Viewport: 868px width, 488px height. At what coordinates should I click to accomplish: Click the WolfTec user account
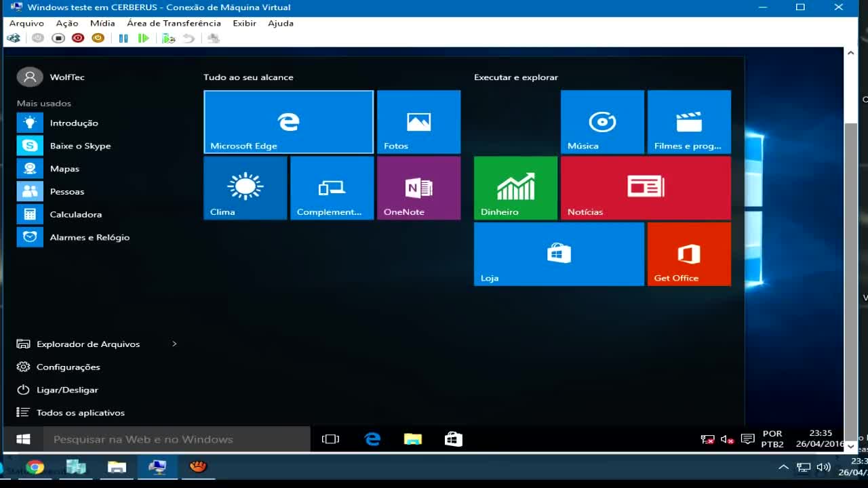point(51,77)
